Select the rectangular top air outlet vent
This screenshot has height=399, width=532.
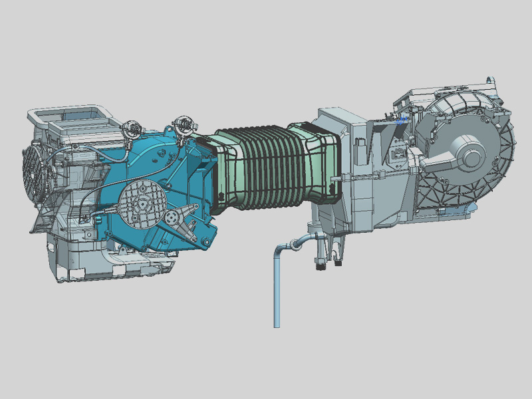70,118
